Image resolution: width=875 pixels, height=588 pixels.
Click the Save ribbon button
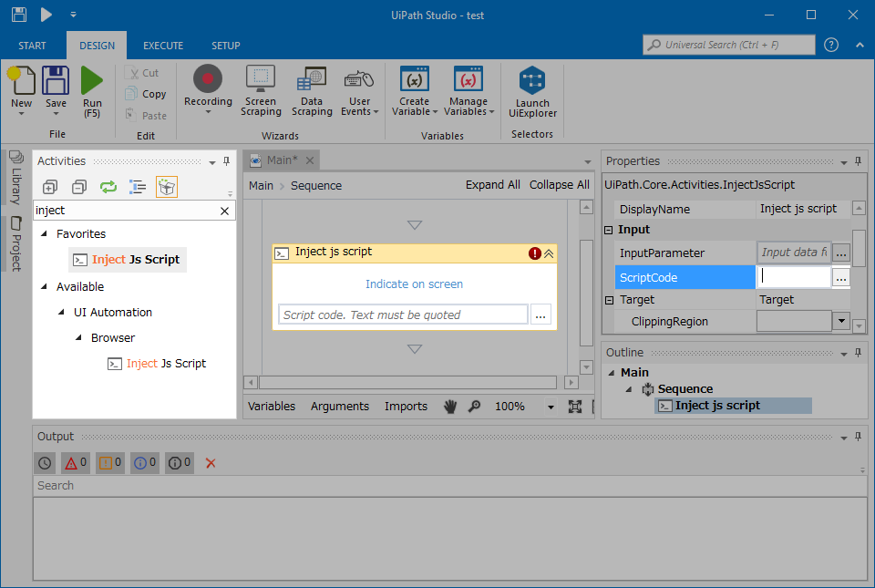point(56,90)
